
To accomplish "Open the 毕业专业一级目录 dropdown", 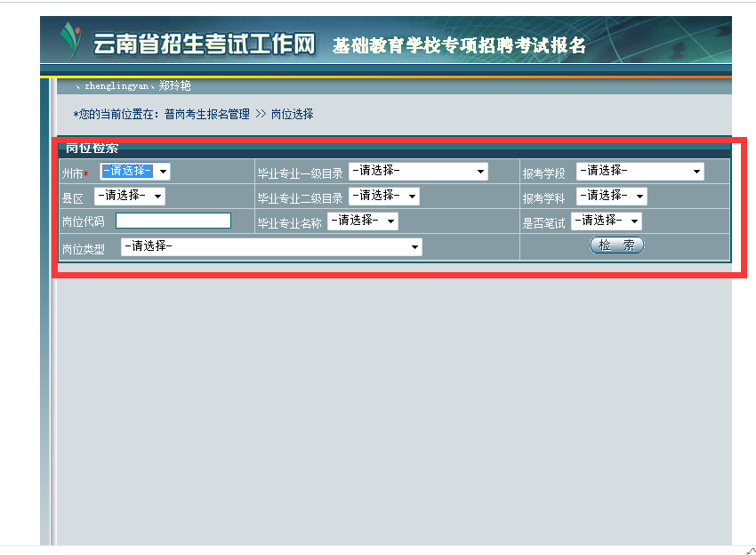I will 418,172.
